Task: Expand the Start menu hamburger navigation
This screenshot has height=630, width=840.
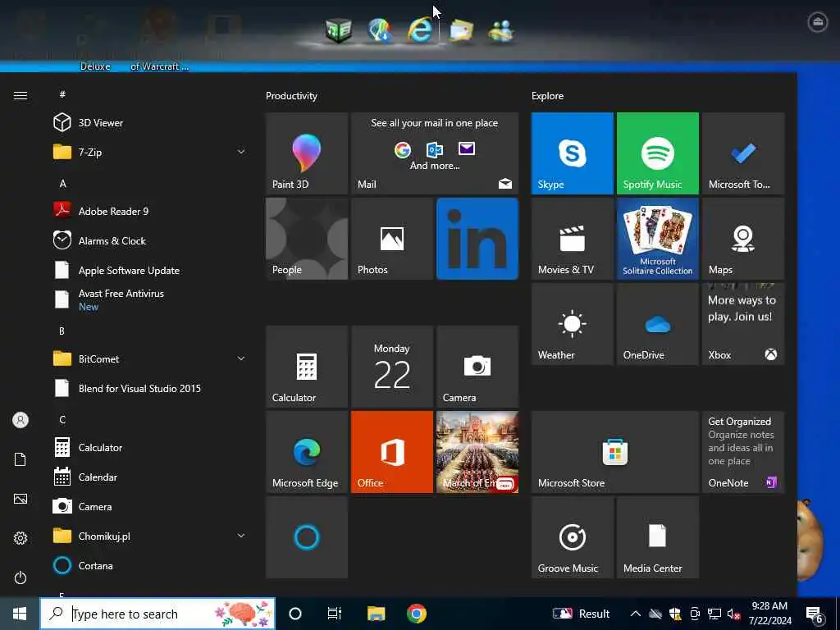Action: (x=21, y=95)
